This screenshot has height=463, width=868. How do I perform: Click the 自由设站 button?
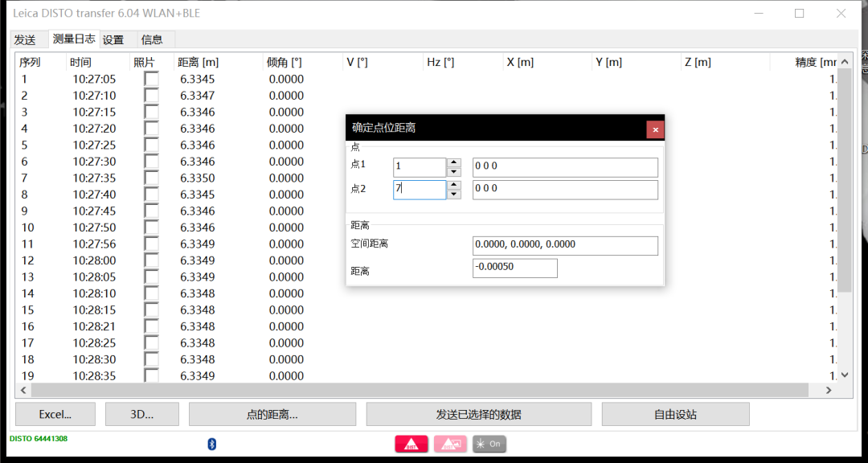pos(674,414)
